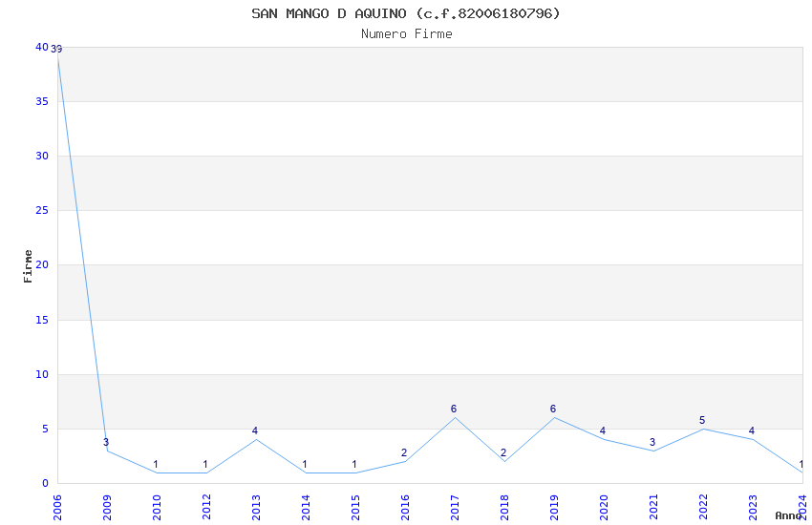Viewport: 812px width, 525px height.
Task: Click the data point 6 above 2017
Action: click(x=454, y=409)
